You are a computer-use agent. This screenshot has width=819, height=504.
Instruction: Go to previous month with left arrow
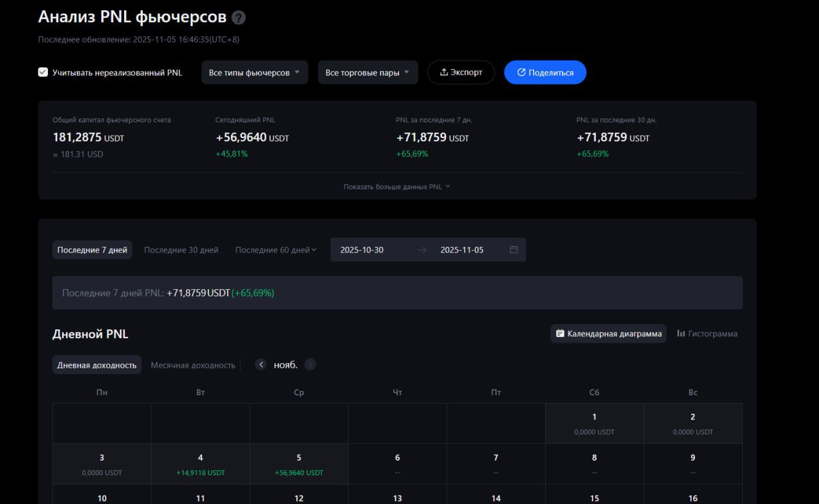click(260, 365)
